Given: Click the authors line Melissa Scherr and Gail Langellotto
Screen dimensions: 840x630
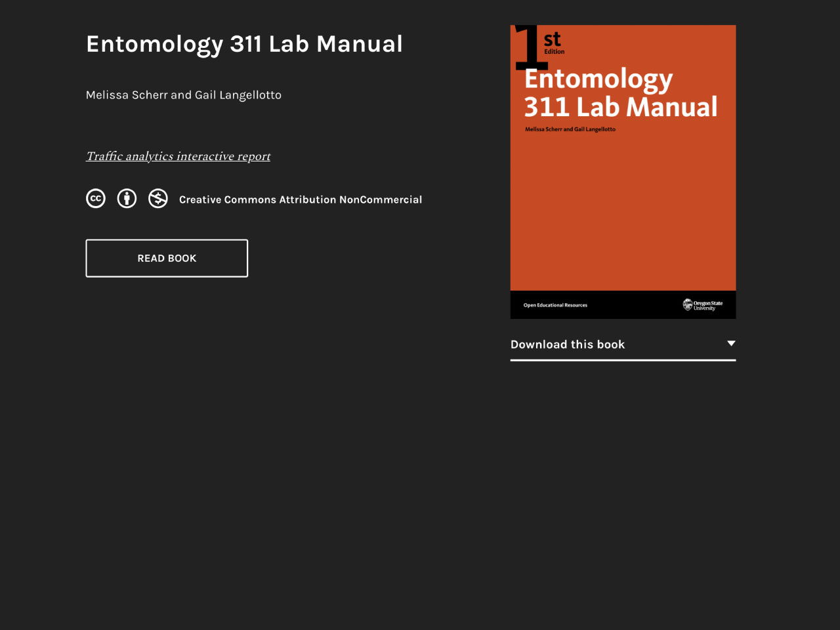Looking at the screenshot, I should (x=184, y=95).
